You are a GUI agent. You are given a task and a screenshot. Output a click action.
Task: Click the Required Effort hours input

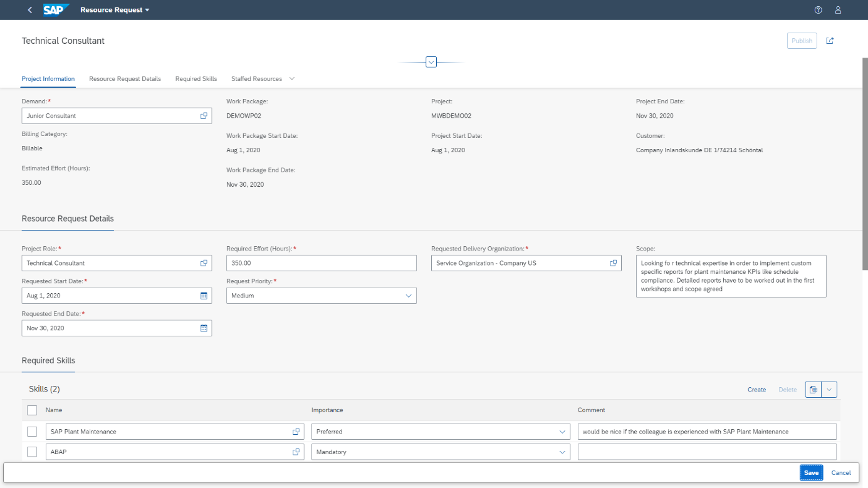321,263
